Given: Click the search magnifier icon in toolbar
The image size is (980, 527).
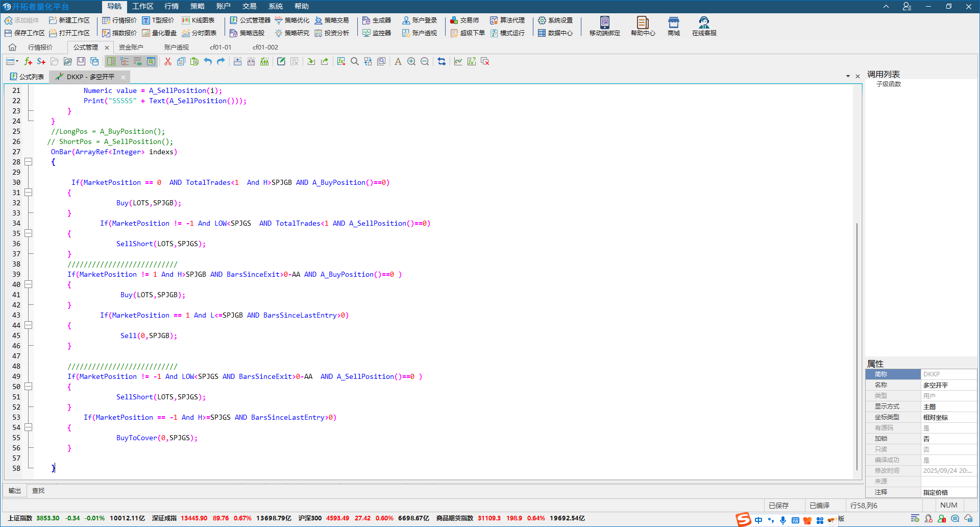Looking at the screenshot, I should tap(355, 61).
